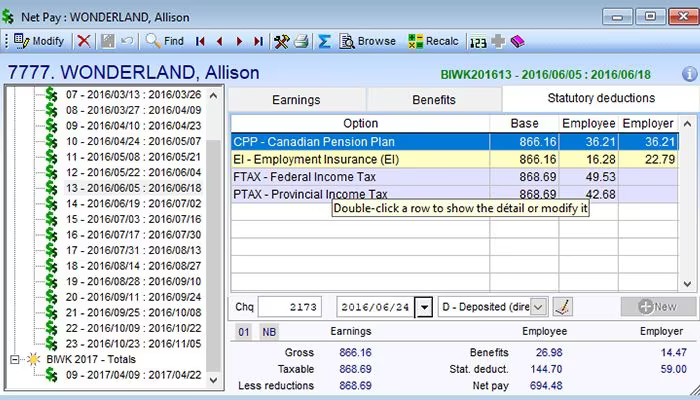Click the Chq number field
Image resolution: width=700 pixels, height=400 pixels.
coord(290,307)
